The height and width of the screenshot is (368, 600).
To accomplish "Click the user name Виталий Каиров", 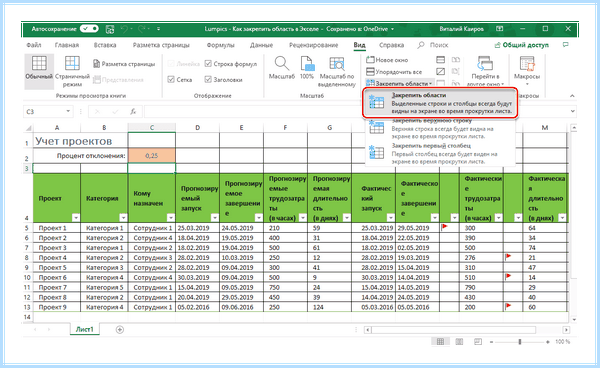I will pos(461,29).
